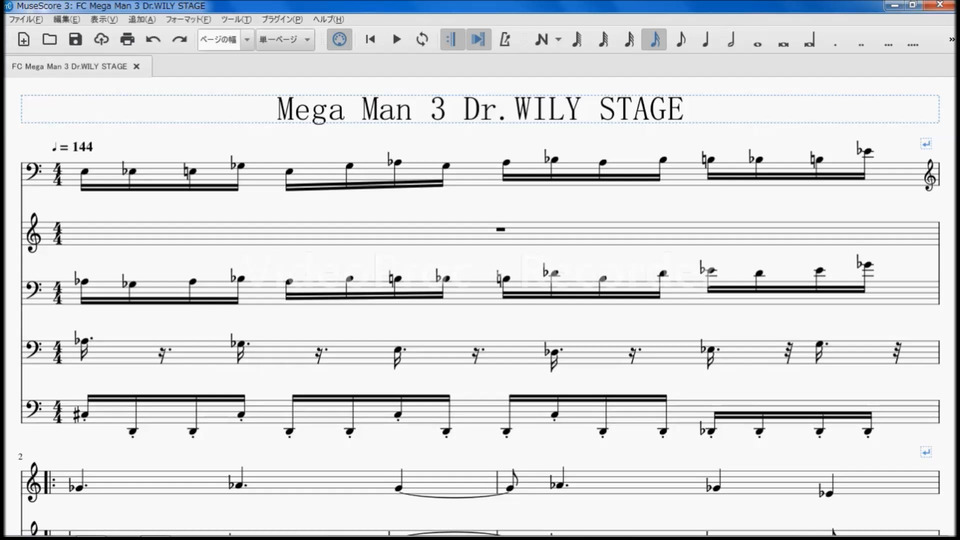Open the 表示 (View) menu
The width and height of the screenshot is (960, 540).
[x=104, y=20]
